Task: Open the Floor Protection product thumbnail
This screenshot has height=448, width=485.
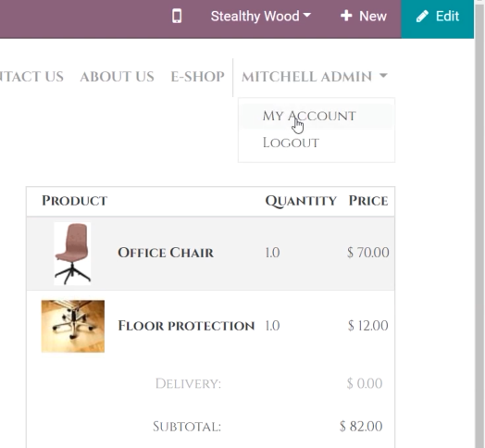Action: point(73,326)
